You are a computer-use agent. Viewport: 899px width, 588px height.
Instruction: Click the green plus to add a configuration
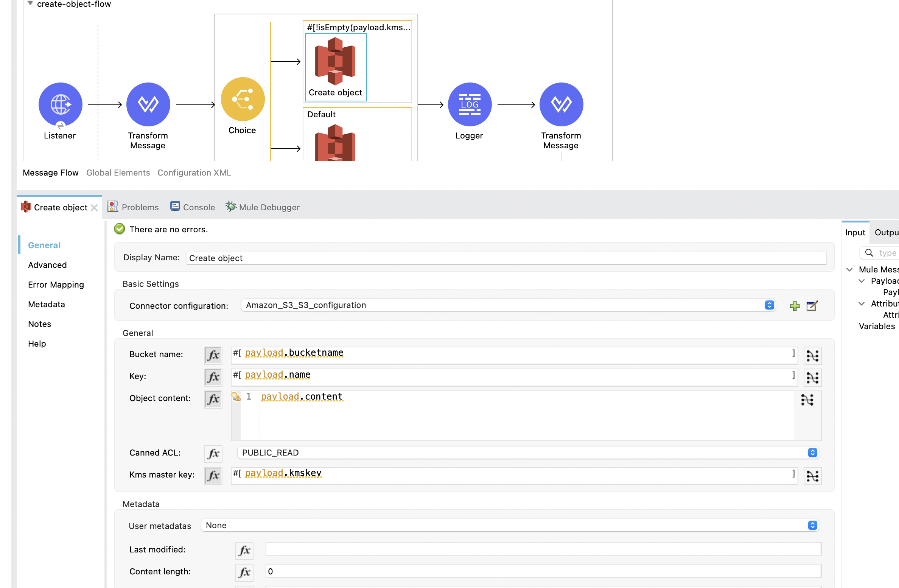point(795,306)
